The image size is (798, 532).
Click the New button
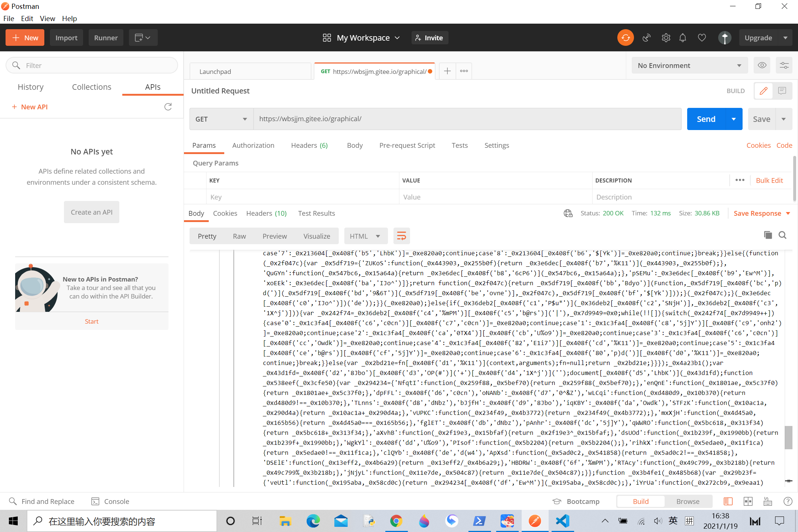coord(25,38)
